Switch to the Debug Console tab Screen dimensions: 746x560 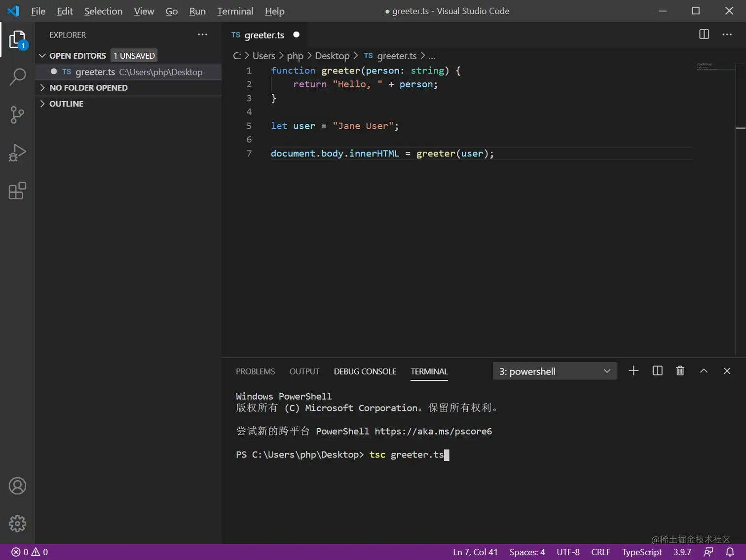coord(365,372)
